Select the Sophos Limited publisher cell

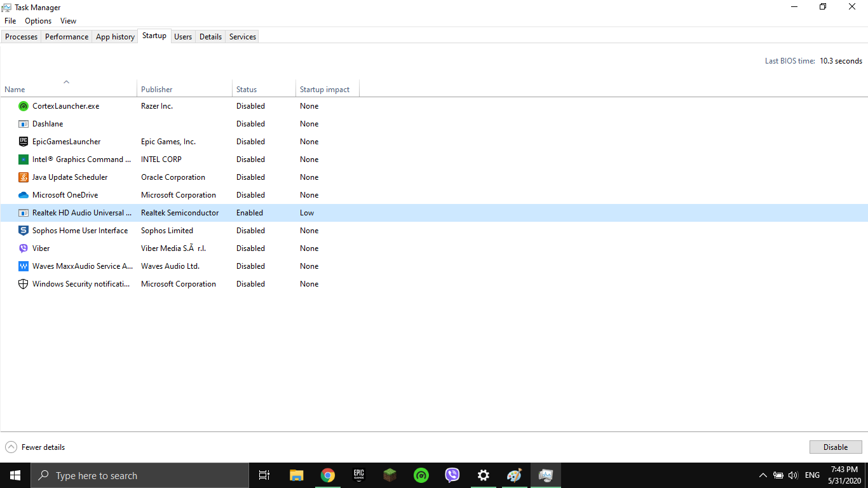167,231
